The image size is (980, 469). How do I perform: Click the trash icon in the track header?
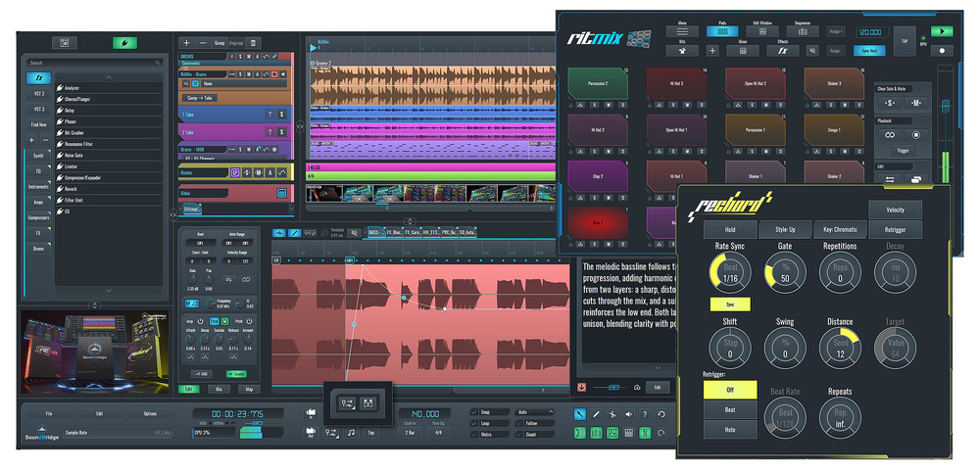tap(253, 43)
